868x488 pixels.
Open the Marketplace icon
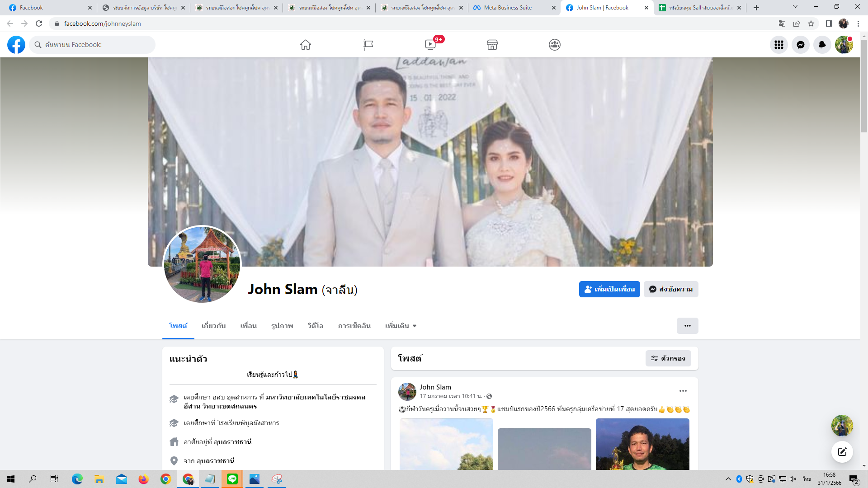tap(492, 45)
